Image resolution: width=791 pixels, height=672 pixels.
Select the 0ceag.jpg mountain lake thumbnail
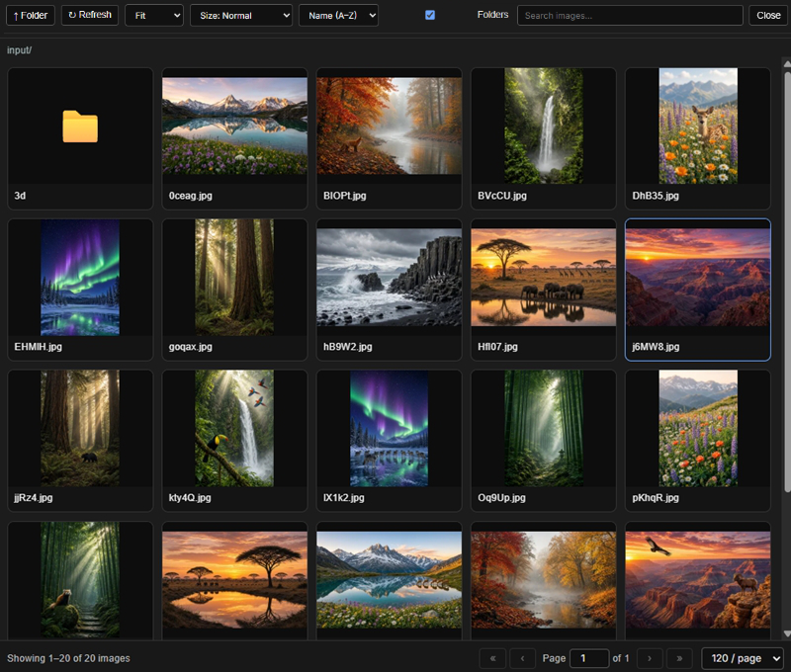tap(234, 126)
